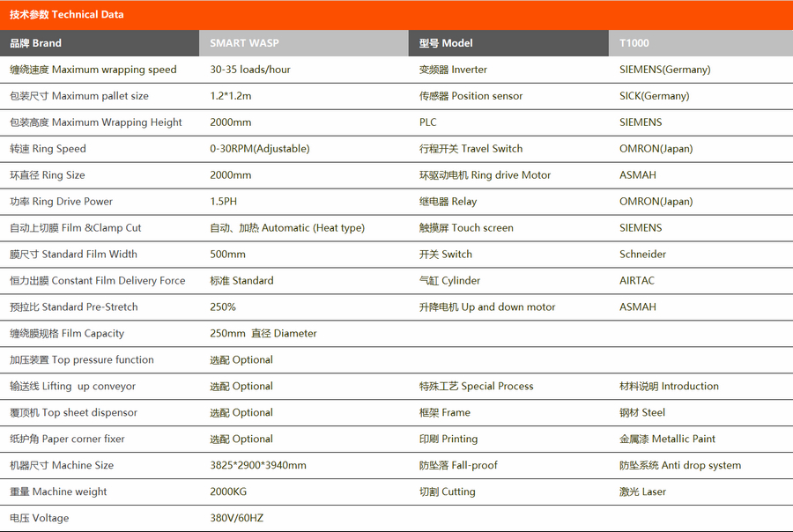Click the Maximum wrapping speed label
Screen dimensions: 793x532
(x=93, y=70)
